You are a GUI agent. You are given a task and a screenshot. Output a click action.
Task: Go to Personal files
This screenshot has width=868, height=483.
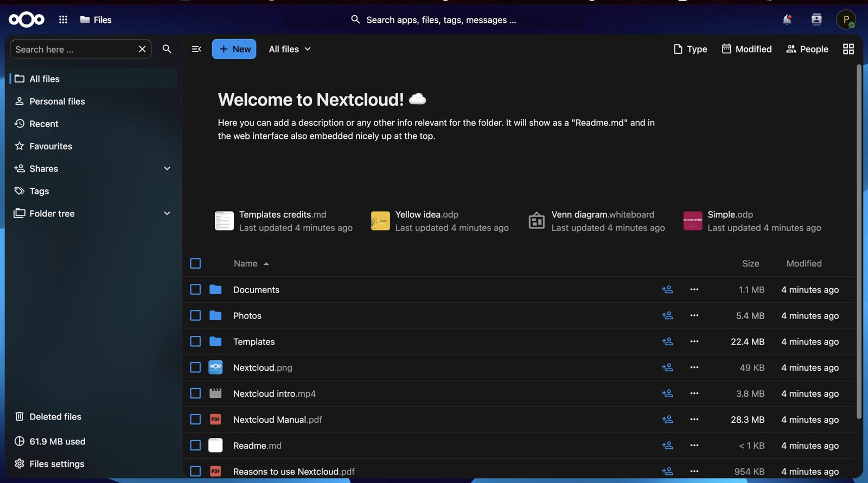93,101
